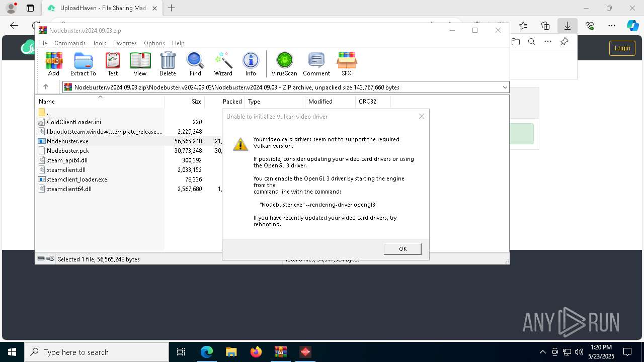
Task: Click the Login button on the web page
Action: [622, 48]
